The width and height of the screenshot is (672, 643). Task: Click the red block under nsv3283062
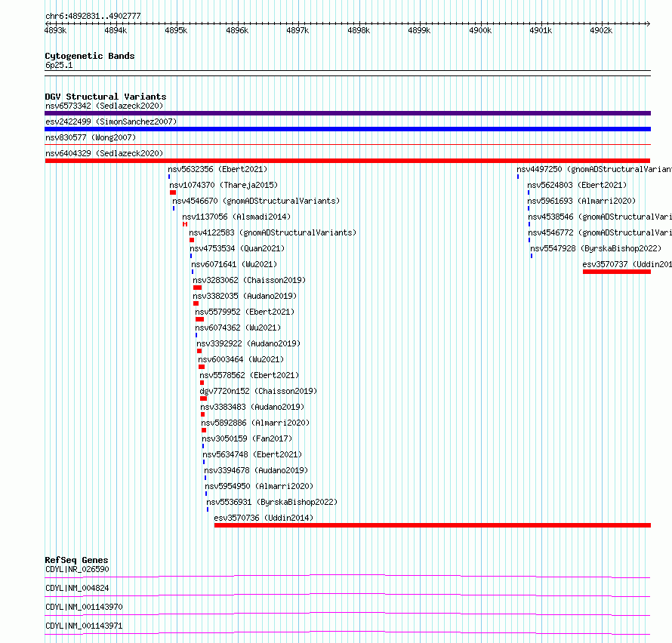click(197, 288)
